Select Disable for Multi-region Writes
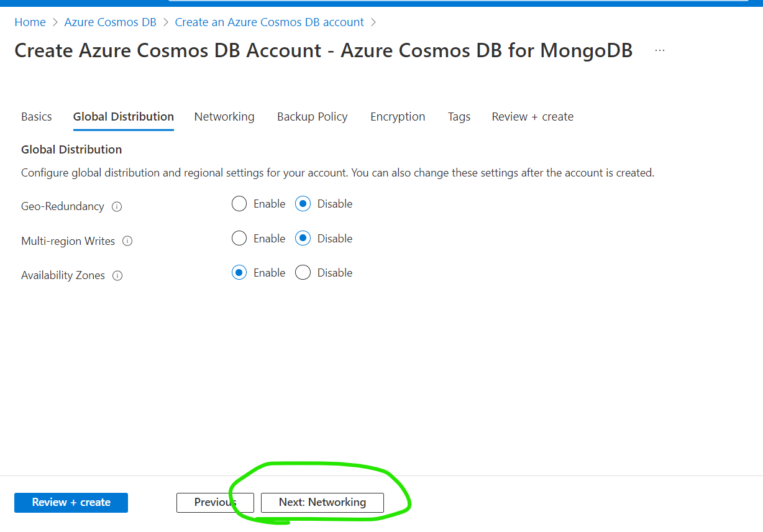 (x=303, y=238)
